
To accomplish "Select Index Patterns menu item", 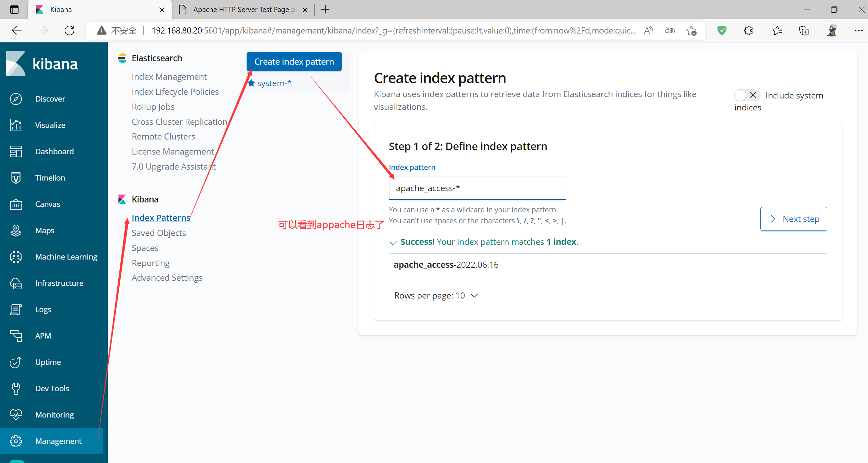I will [161, 217].
